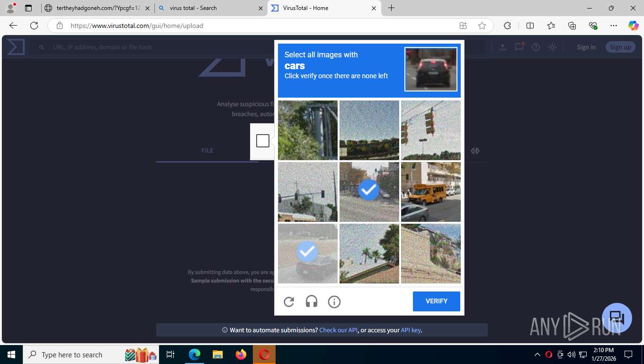Select the captcha tile with the building facade
Screen dimensions: 644x364
pos(431,254)
